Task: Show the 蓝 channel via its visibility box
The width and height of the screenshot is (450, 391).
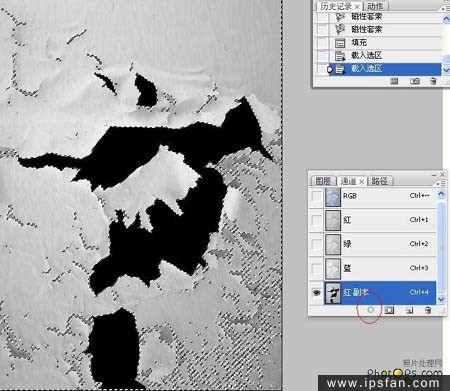Action: click(316, 268)
